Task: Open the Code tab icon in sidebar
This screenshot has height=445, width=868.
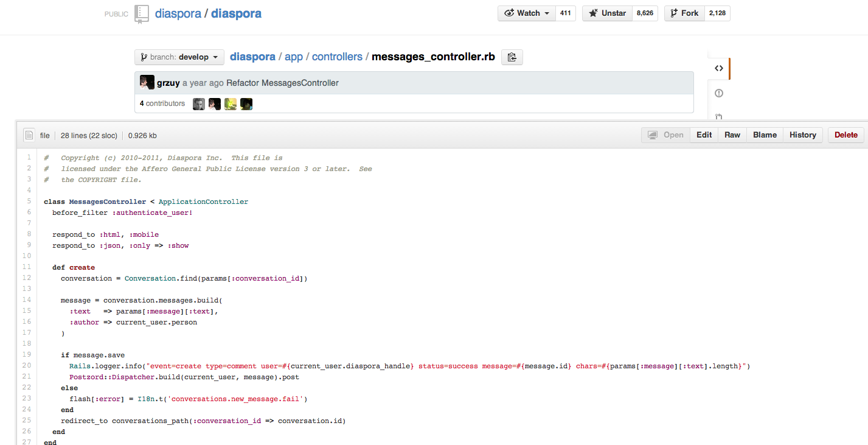Action: (718, 68)
